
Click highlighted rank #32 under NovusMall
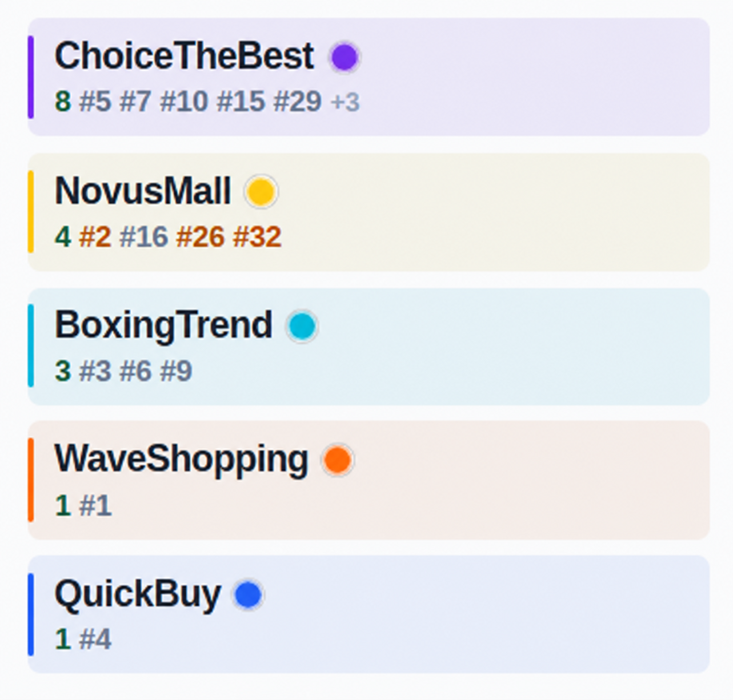257,236
